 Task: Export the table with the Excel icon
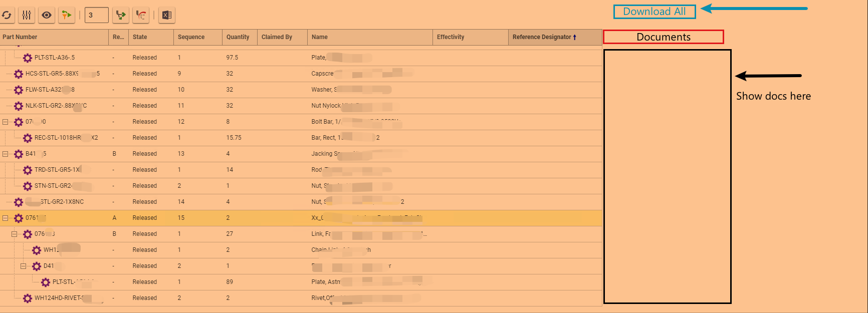[167, 15]
